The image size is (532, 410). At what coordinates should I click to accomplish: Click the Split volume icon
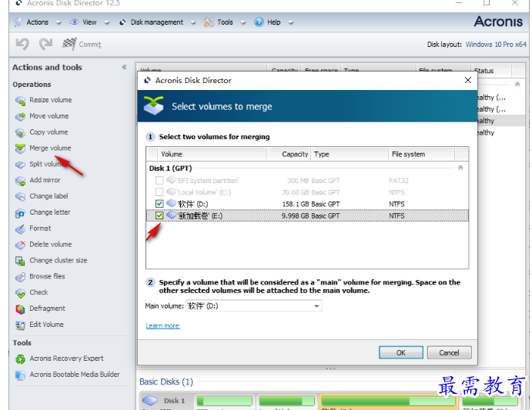point(20,165)
